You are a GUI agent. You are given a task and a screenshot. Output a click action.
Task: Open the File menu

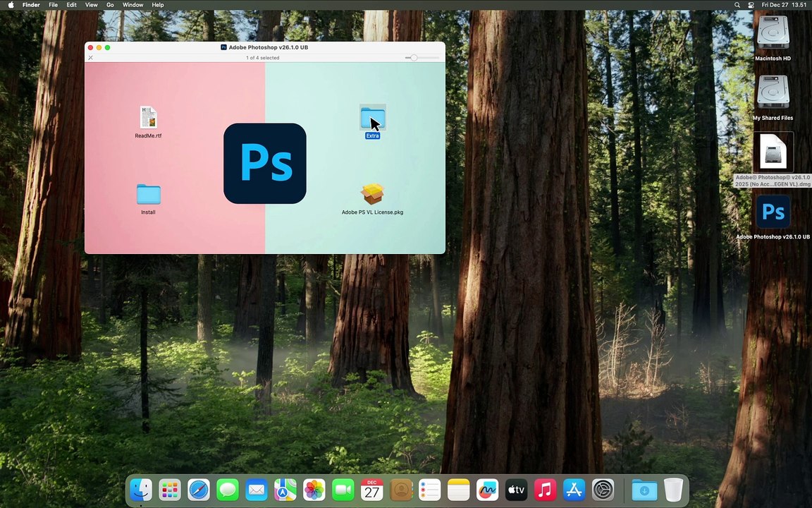tap(53, 5)
